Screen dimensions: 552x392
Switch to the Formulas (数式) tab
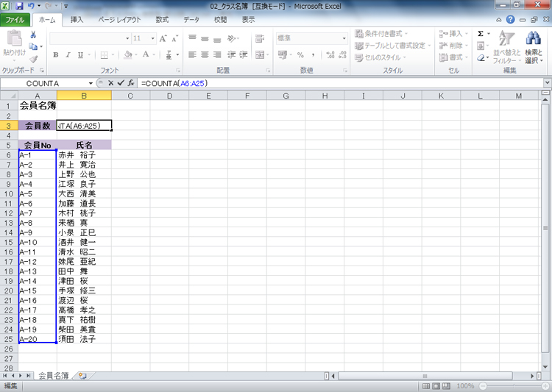point(162,20)
